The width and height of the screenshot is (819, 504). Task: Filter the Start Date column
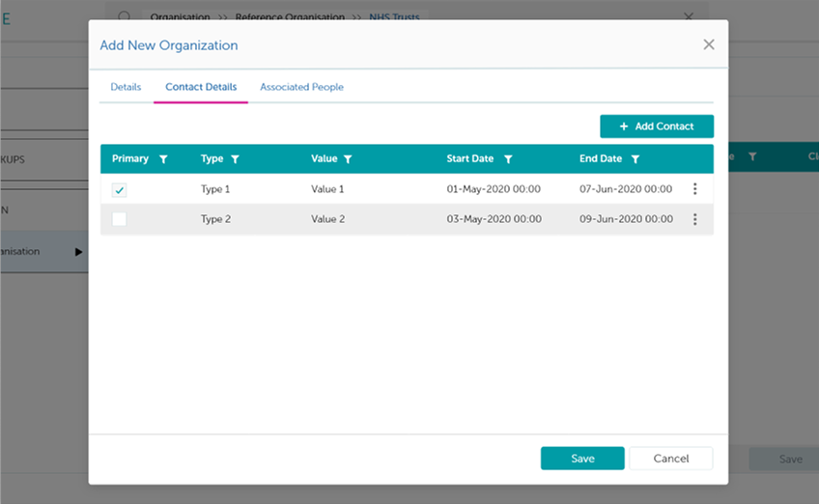[508, 159]
